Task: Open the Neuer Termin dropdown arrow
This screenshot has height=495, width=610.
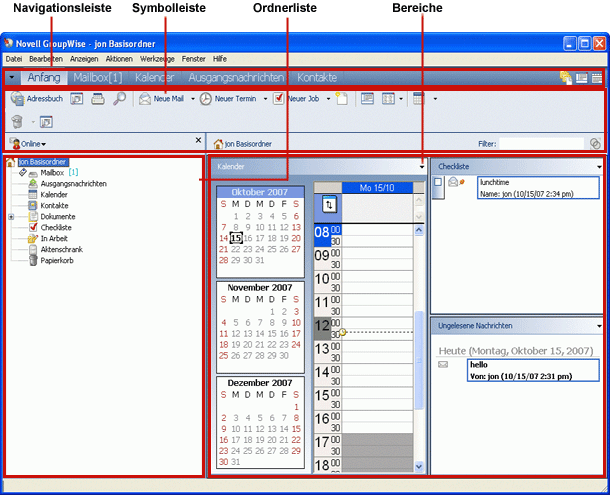Action: [265, 99]
